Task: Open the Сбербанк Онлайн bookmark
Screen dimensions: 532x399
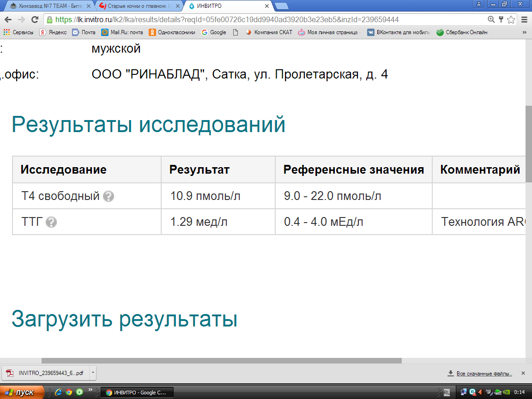Action: (462, 32)
